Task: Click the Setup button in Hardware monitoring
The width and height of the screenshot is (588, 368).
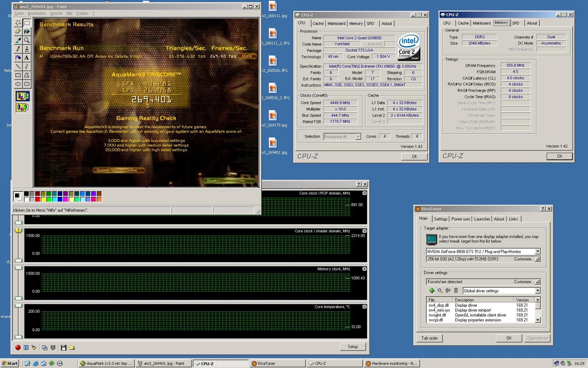Action: click(x=353, y=347)
